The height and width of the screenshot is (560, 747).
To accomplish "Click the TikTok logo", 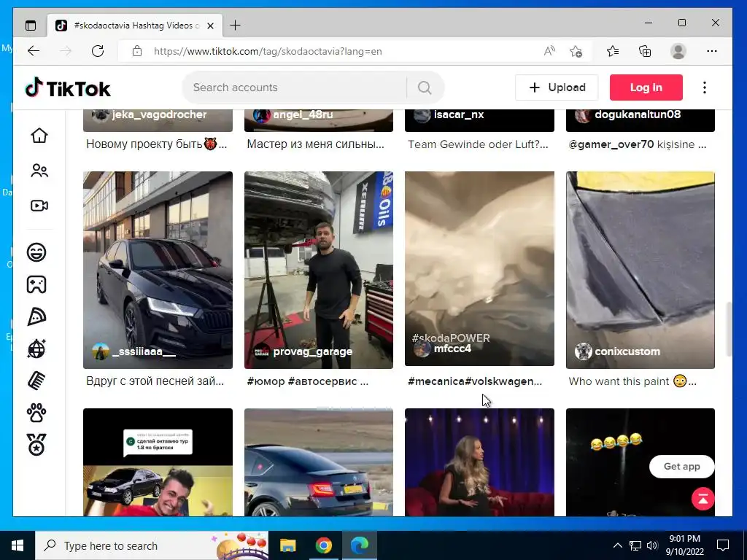I will (x=68, y=88).
